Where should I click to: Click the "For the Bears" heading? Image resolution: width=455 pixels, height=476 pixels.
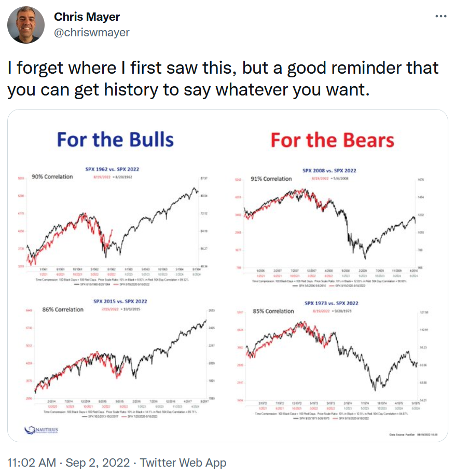click(332, 140)
